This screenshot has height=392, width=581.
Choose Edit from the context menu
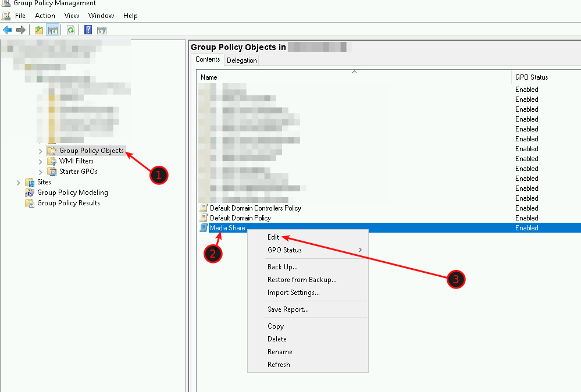(273, 237)
